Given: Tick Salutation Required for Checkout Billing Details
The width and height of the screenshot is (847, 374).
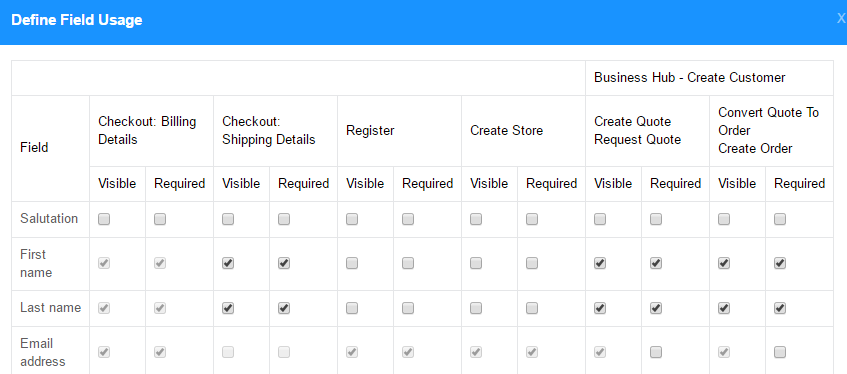Looking at the screenshot, I should 160,219.
